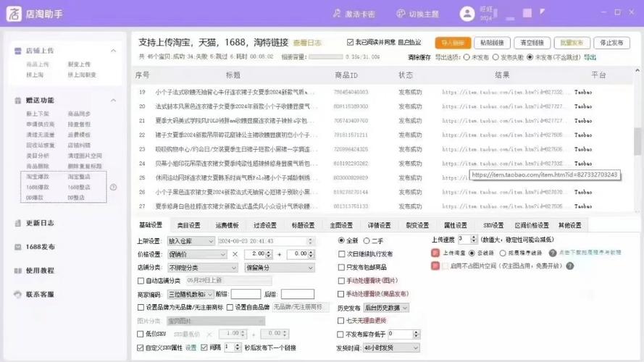The height and width of the screenshot is (362, 644).
Task: Click the 粘贴链接 button
Action: pos(492,43)
